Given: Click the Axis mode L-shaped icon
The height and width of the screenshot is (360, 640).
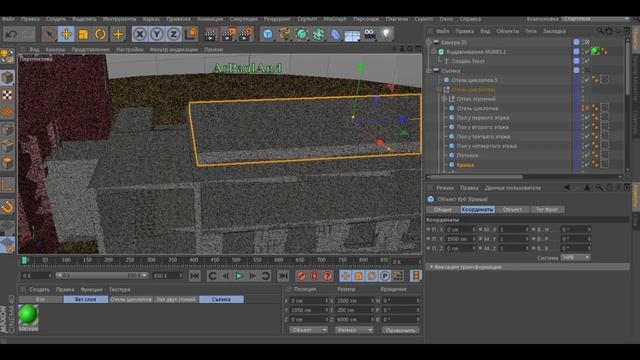Looking at the screenshot, I should (7, 186).
